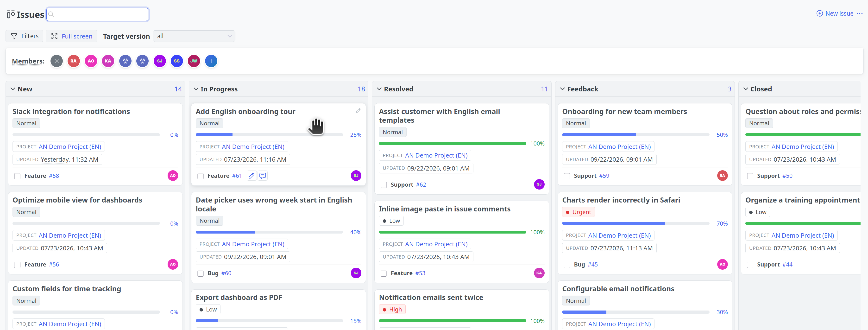Filter by SJ member avatar in Members bar

[160, 61]
